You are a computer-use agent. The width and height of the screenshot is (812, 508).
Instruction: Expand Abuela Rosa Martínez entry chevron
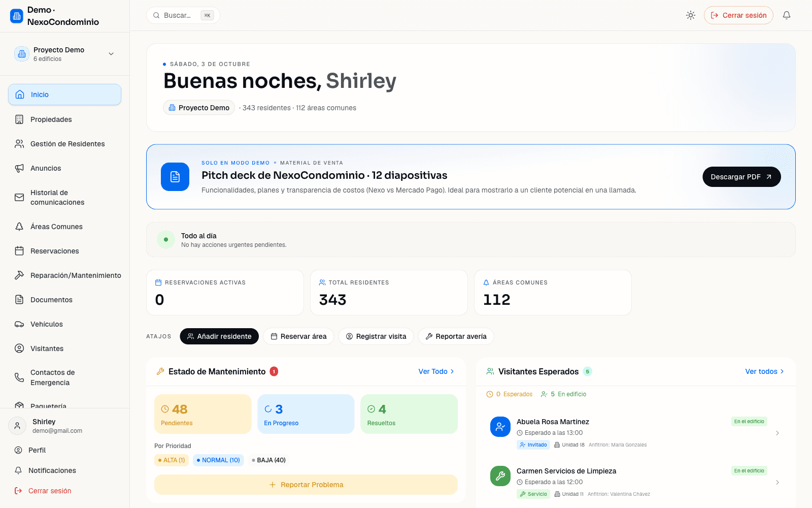[x=777, y=433]
